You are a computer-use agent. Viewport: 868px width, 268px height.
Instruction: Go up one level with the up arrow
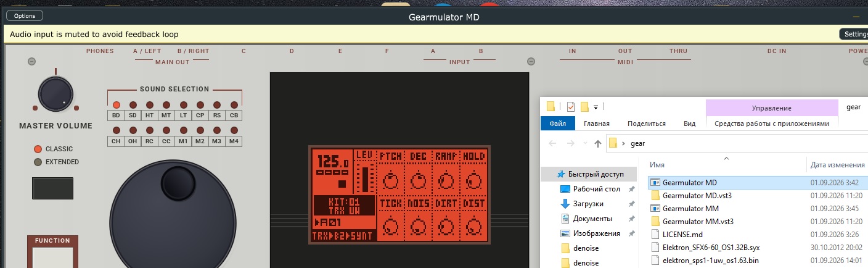[x=598, y=143]
